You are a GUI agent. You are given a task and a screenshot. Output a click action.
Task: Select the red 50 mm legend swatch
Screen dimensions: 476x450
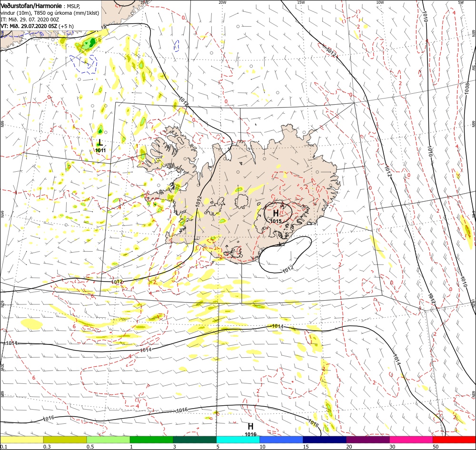pos(454,440)
